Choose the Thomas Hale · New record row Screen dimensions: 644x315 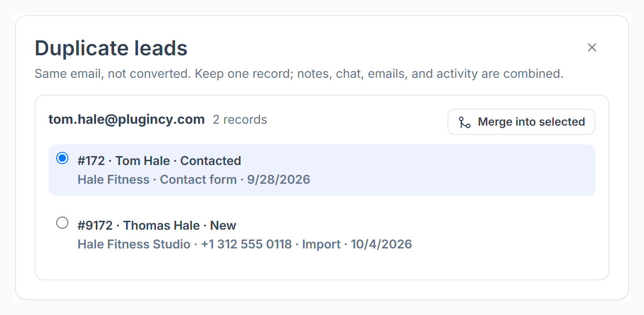pos(322,235)
